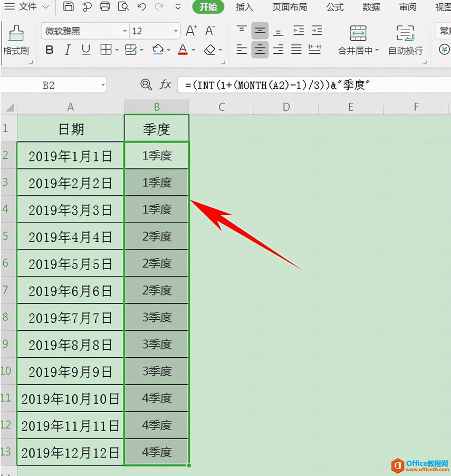Click the distributed alignment icon
This screenshot has height=476, width=451.
pyautogui.click(x=314, y=49)
